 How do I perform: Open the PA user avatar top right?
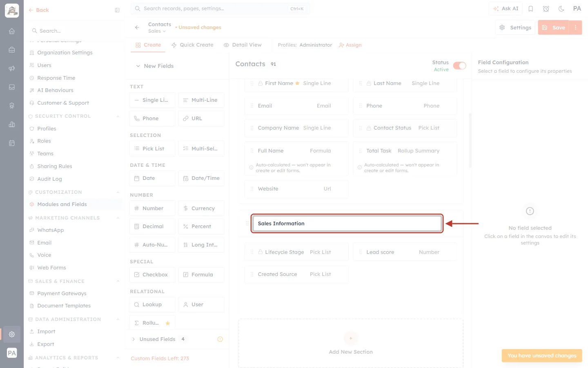pos(577,9)
